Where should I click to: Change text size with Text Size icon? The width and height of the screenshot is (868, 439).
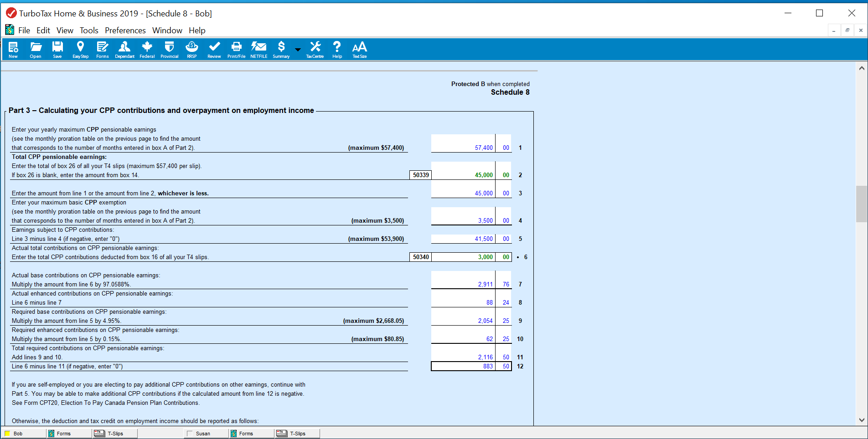[x=359, y=50]
